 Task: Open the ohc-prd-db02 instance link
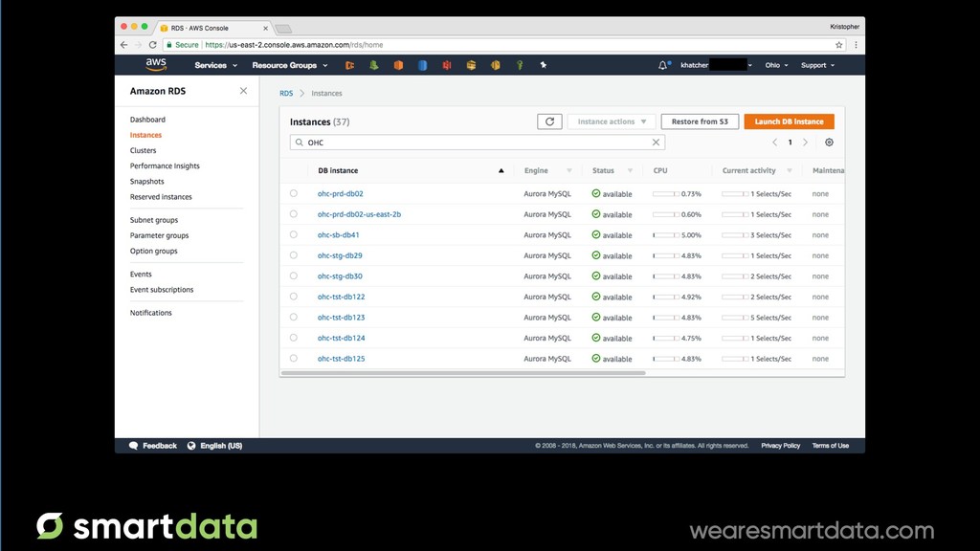click(340, 193)
